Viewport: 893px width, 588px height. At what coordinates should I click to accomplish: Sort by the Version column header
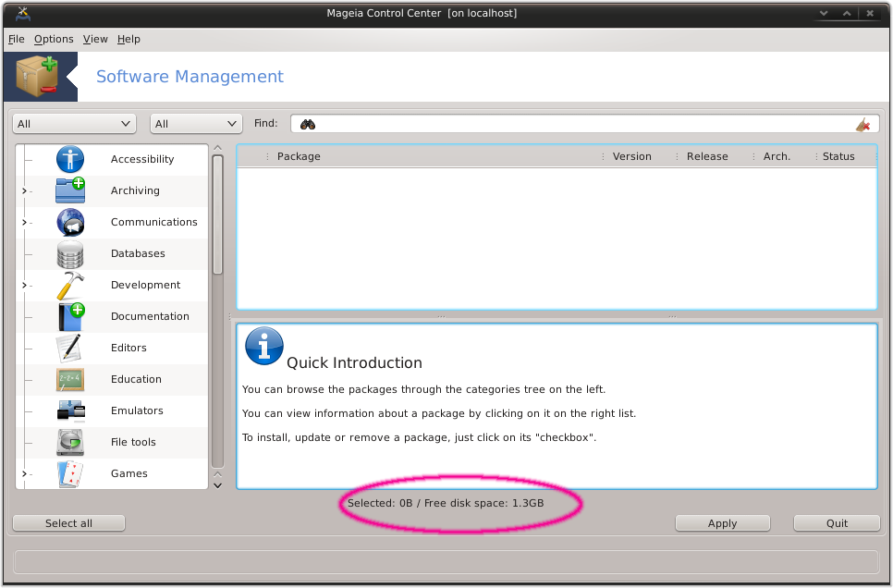(631, 156)
